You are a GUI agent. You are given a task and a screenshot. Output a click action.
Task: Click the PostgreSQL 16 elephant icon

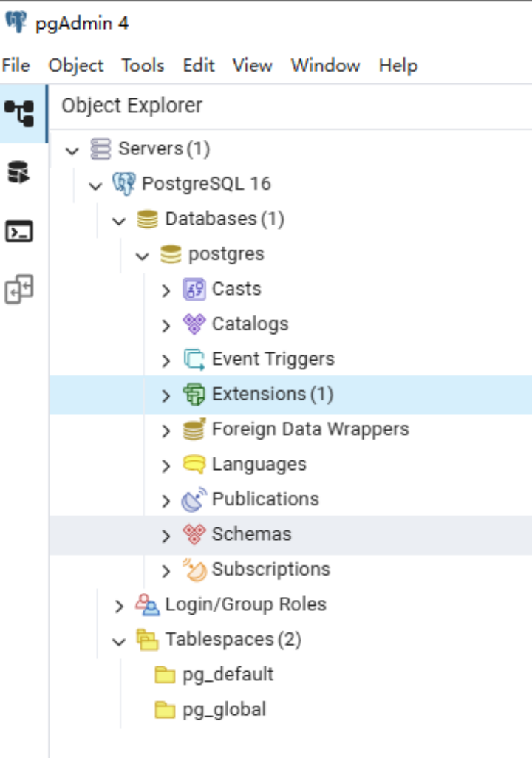click(124, 184)
